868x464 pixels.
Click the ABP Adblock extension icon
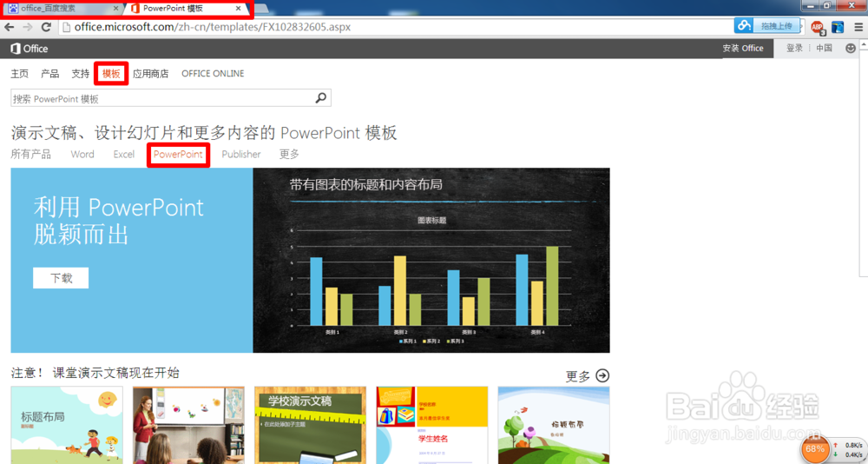click(x=818, y=27)
